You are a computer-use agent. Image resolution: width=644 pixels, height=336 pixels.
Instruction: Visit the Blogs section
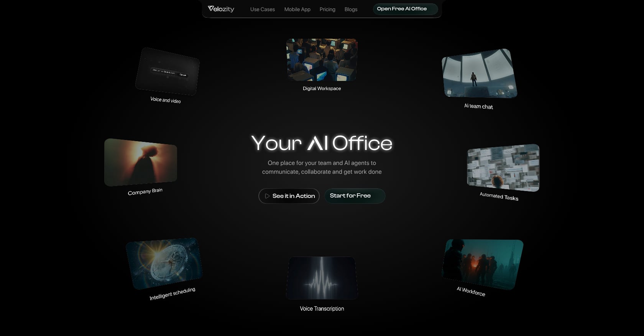point(351,9)
